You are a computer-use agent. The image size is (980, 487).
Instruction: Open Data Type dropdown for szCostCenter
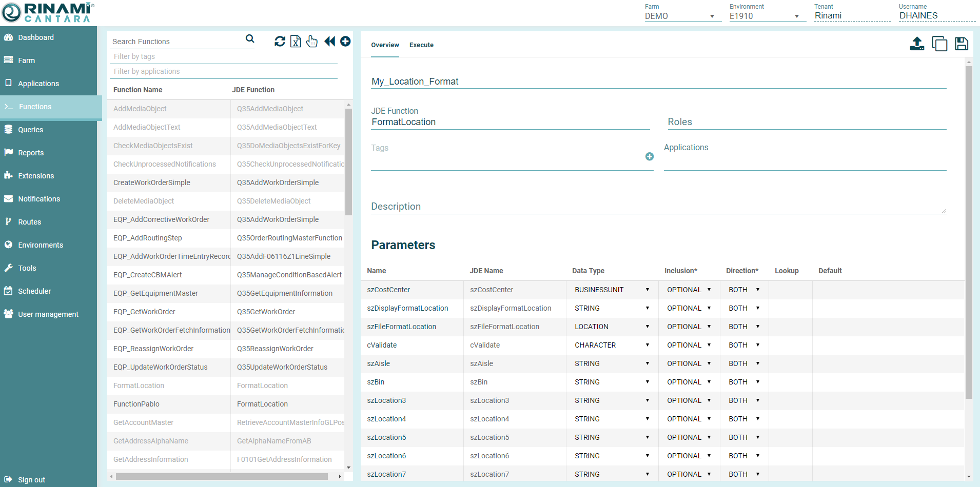tap(612, 290)
